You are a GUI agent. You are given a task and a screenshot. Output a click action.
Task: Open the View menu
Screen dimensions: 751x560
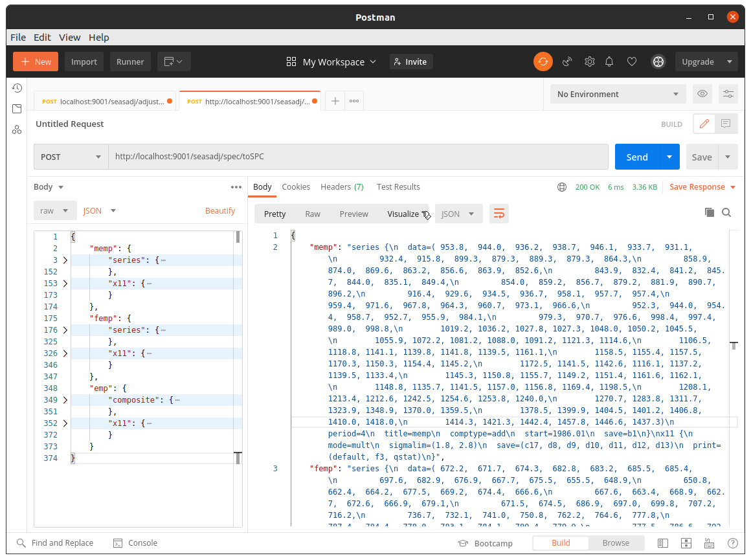(x=69, y=38)
